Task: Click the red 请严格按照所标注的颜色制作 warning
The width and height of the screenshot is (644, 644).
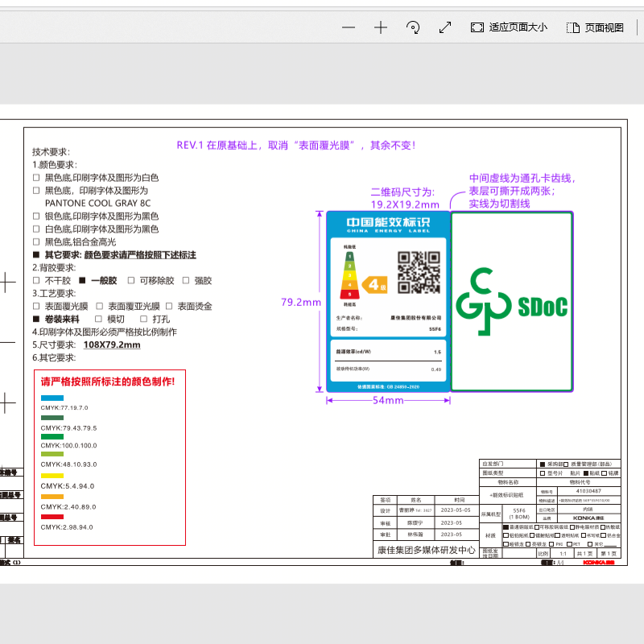Action: [x=108, y=382]
